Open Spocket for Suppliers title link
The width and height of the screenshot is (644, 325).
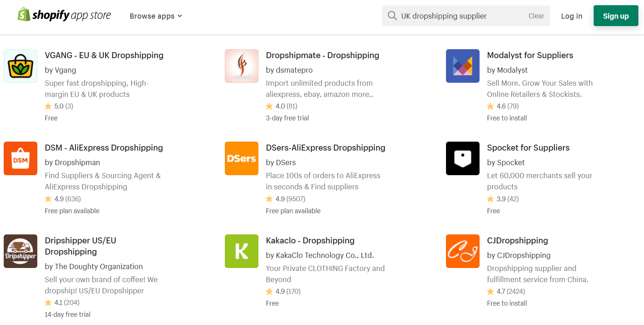click(528, 148)
